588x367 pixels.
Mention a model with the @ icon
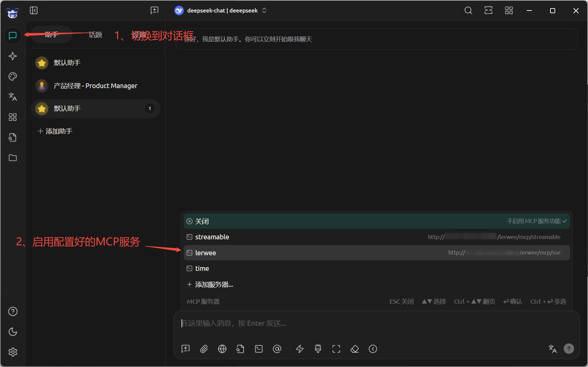(x=277, y=349)
